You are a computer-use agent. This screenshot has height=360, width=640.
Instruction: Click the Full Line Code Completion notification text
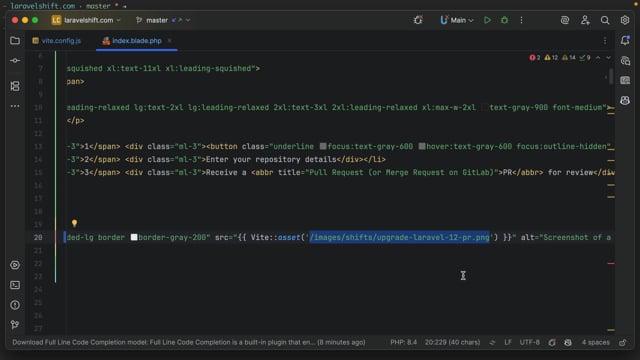189,342
